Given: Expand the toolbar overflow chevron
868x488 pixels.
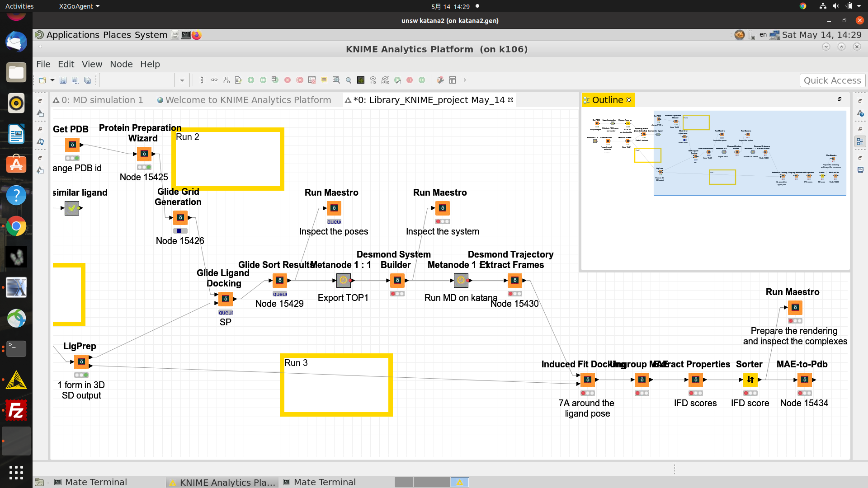Looking at the screenshot, I should (x=464, y=80).
